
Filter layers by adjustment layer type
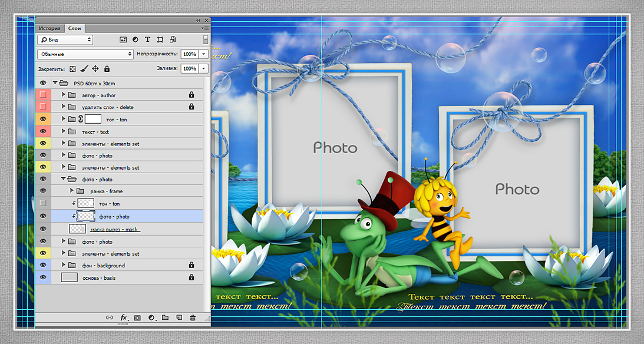(135, 40)
